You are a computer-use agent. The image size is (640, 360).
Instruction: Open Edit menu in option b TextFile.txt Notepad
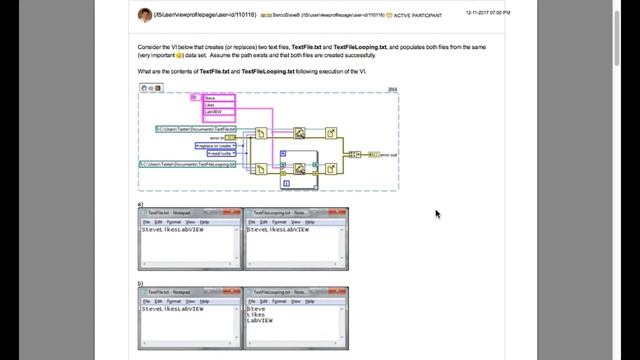(158, 301)
